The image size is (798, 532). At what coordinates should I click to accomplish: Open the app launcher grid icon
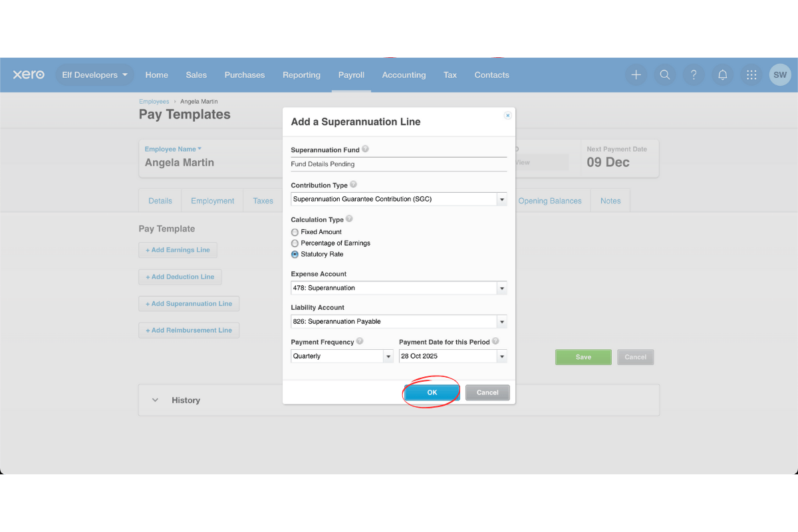751,74
